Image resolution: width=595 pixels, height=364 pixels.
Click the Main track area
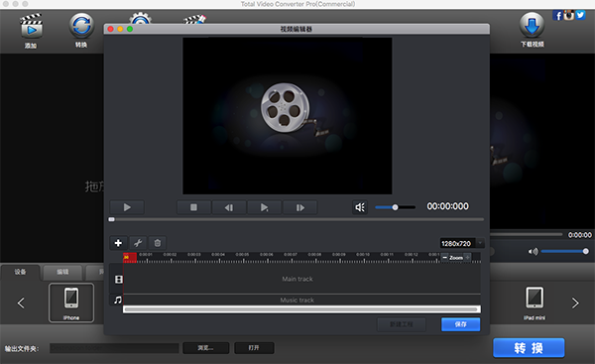pyautogui.click(x=301, y=279)
